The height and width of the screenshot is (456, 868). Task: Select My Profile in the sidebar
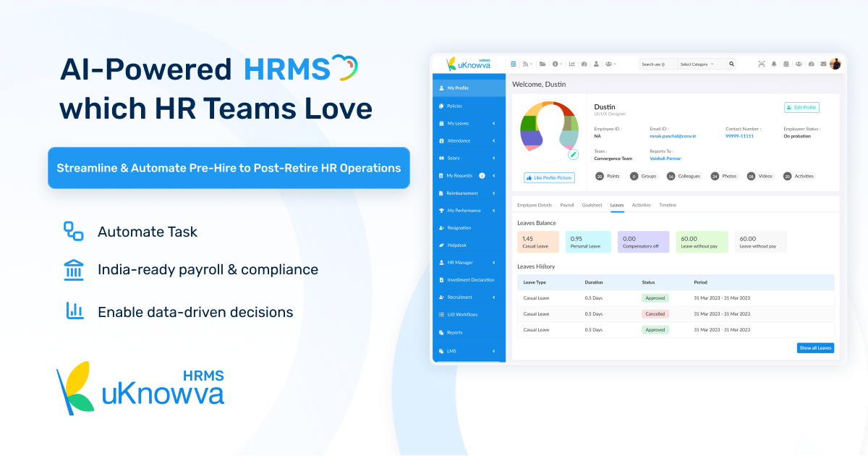pyautogui.click(x=469, y=88)
